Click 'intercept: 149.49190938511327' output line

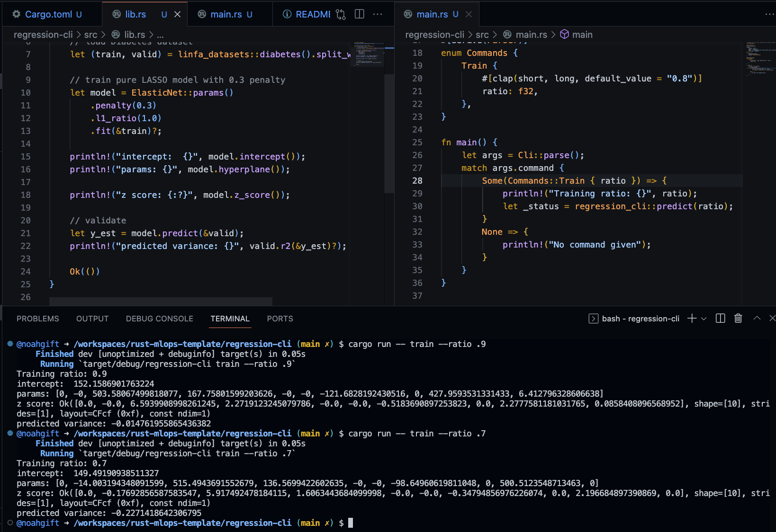click(x=88, y=473)
